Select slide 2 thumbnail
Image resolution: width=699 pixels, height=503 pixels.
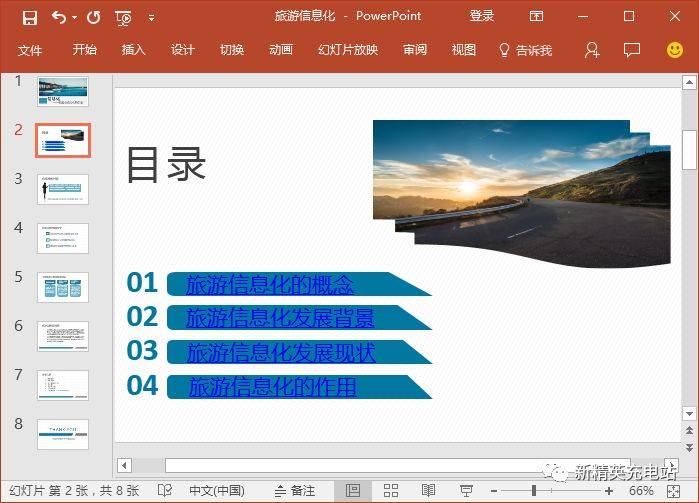coord(63,140)
